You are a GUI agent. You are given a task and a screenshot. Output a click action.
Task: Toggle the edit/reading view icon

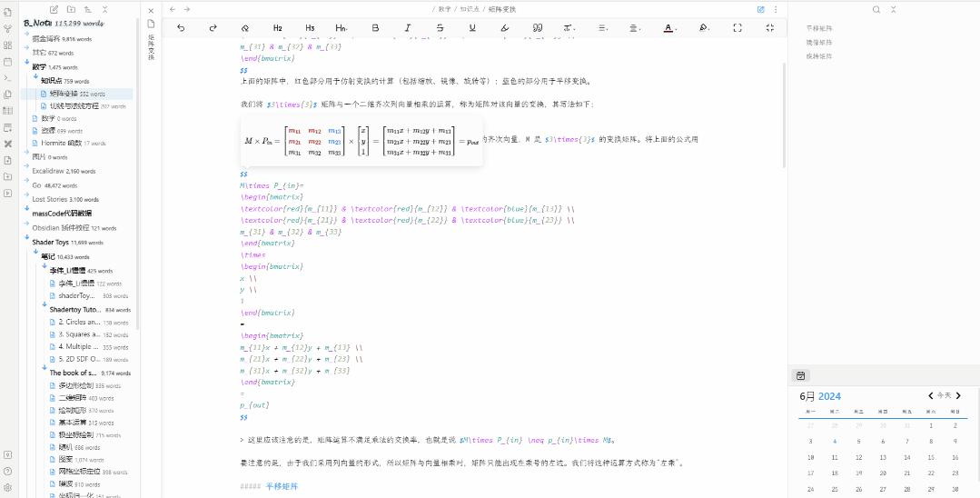pos(760,9)
